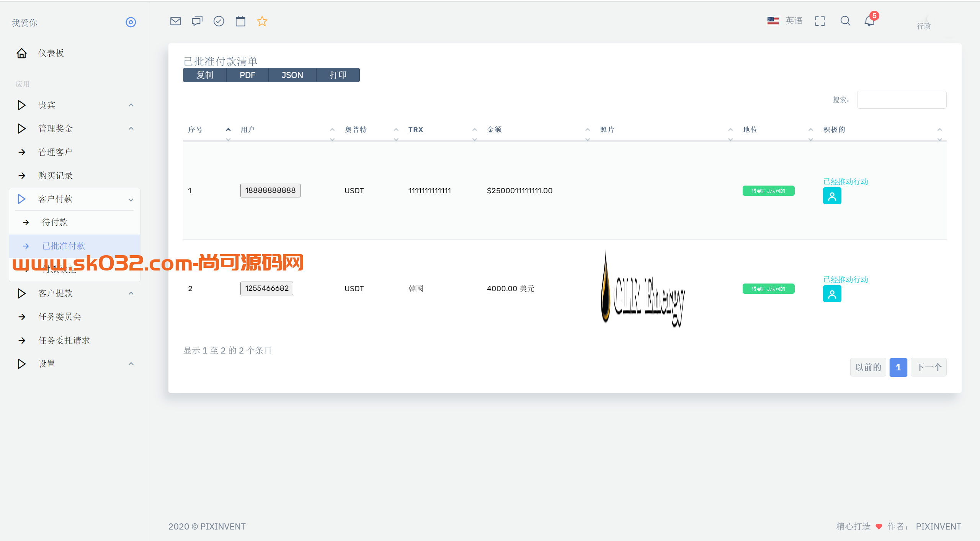Open the 行政 user profile menu
980x541 pixels.
click(x=924, y=26)
